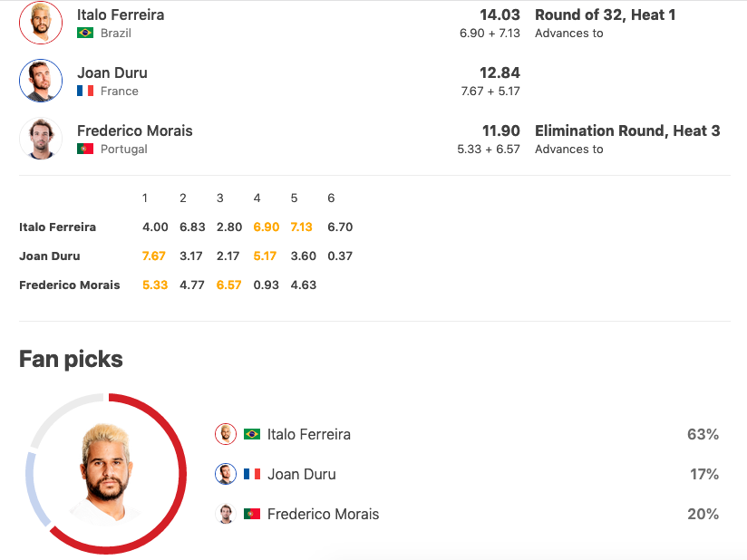Image resolution: width=747 pixels, height=560 pixels.
Task: Click Joan Duru's highlighted 7.67 wave score
Action: tap(154, 256)
